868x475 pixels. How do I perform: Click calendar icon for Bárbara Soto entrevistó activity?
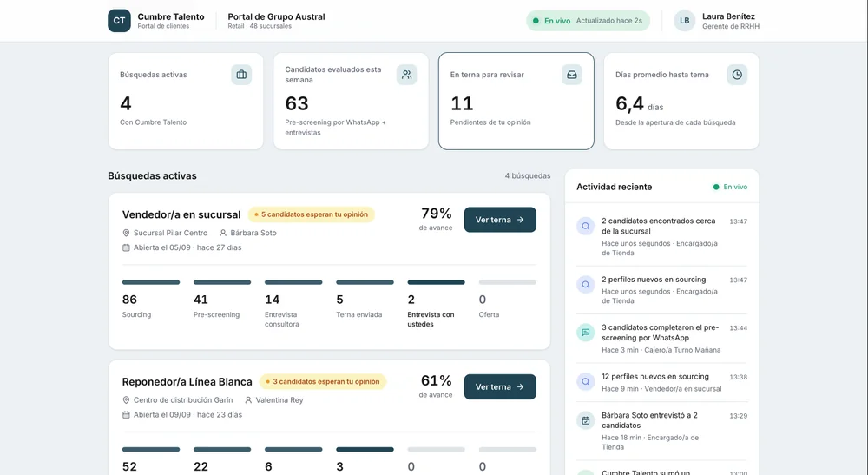(586, 420)
